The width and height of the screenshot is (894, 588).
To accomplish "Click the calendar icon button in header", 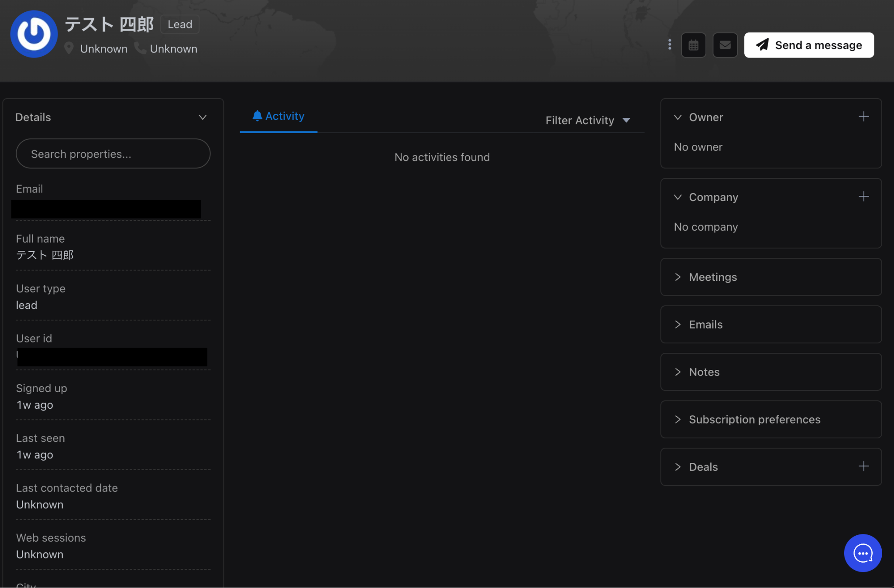I will [693, 45].
